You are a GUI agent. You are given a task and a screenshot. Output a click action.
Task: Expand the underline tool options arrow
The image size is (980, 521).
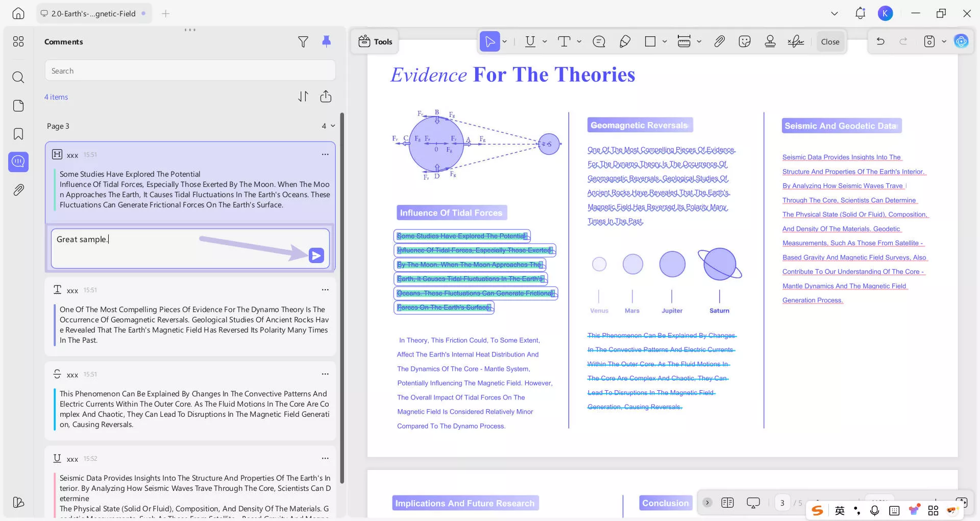pos(545,42)
